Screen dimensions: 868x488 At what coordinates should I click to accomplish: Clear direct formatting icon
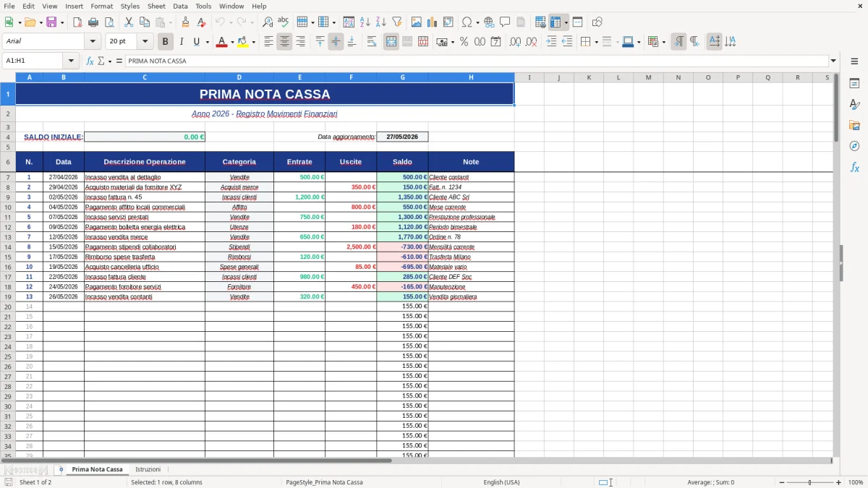[x=202, y=22]
